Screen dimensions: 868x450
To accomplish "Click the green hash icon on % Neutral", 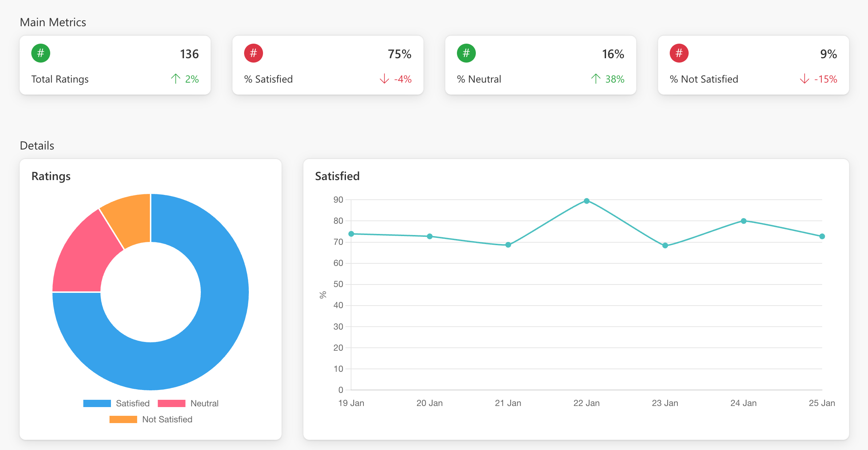I will point(466,53).
